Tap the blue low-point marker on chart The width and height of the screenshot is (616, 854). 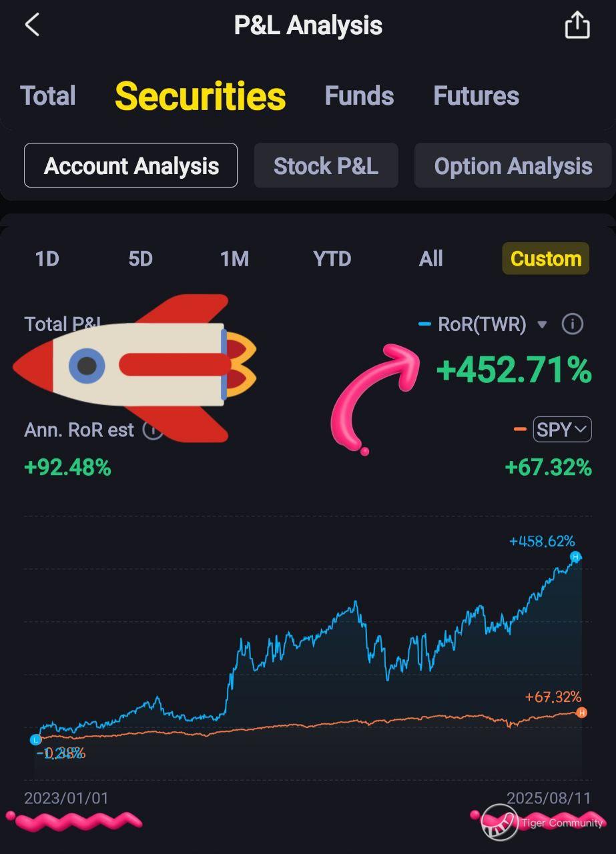pos(35,739)
